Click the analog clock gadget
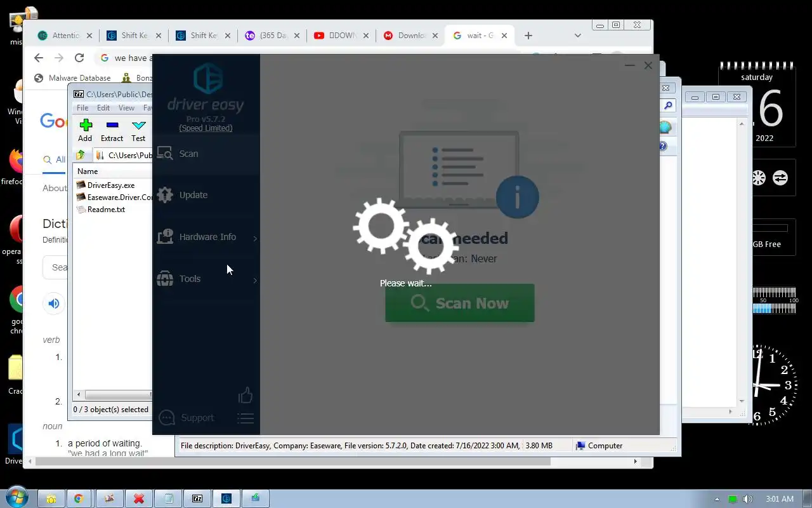812x508 pixels. (x=774, y=385)
